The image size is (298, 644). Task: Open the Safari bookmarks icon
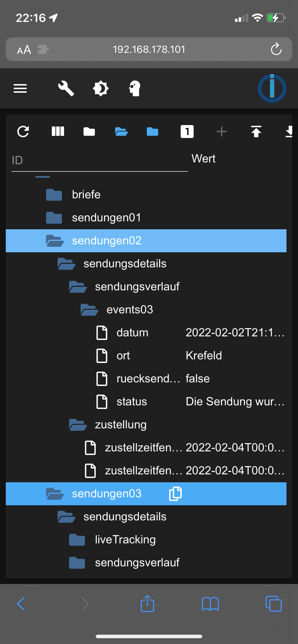click(x=210, y=604)
